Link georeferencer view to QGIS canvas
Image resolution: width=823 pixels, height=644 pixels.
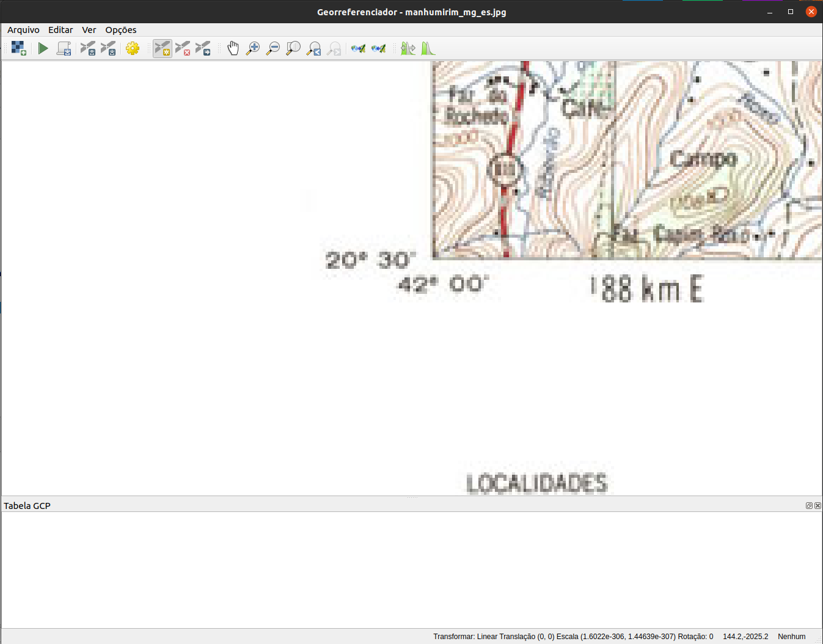coord(359,48)
